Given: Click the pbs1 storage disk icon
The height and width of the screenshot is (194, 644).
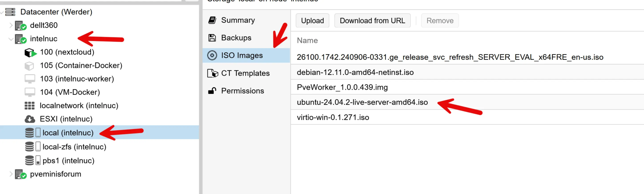Looking at the screenshot, I should (x=30, y=161).
